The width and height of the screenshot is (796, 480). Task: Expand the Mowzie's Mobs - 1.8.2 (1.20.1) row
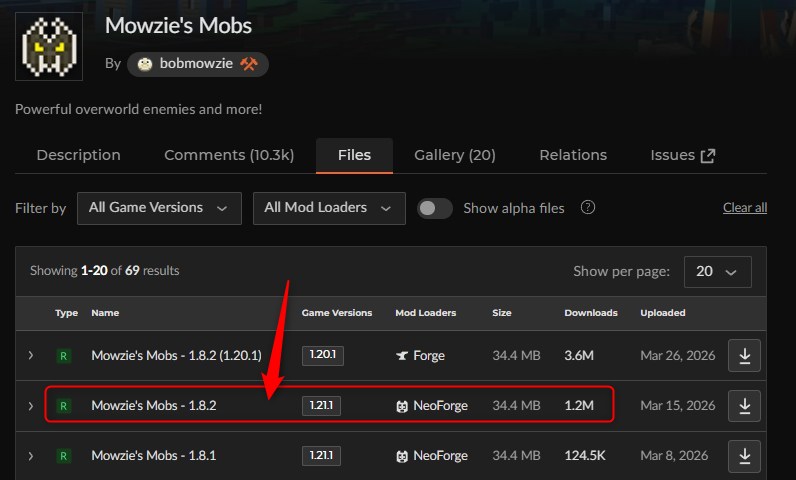click(30, 355)
